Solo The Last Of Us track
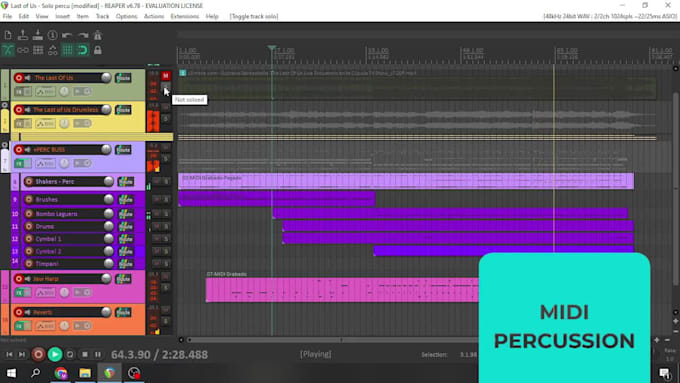This screenshot has width=680, height=383. [x=165, y=88]
